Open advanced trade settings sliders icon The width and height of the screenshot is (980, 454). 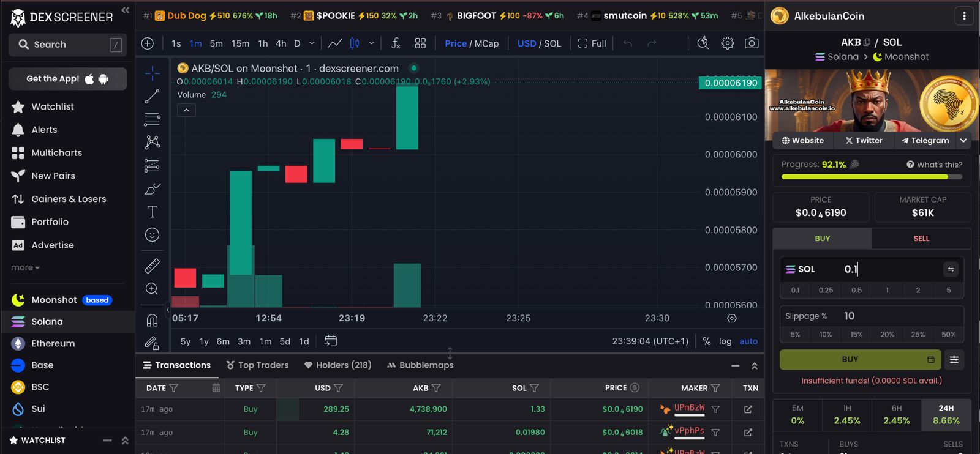[954, 360]
